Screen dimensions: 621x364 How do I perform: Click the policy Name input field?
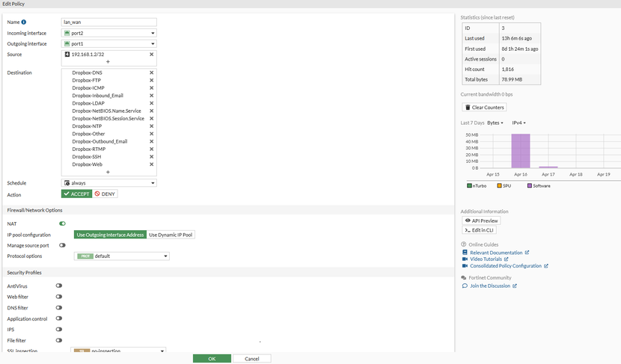coord(109,22)
